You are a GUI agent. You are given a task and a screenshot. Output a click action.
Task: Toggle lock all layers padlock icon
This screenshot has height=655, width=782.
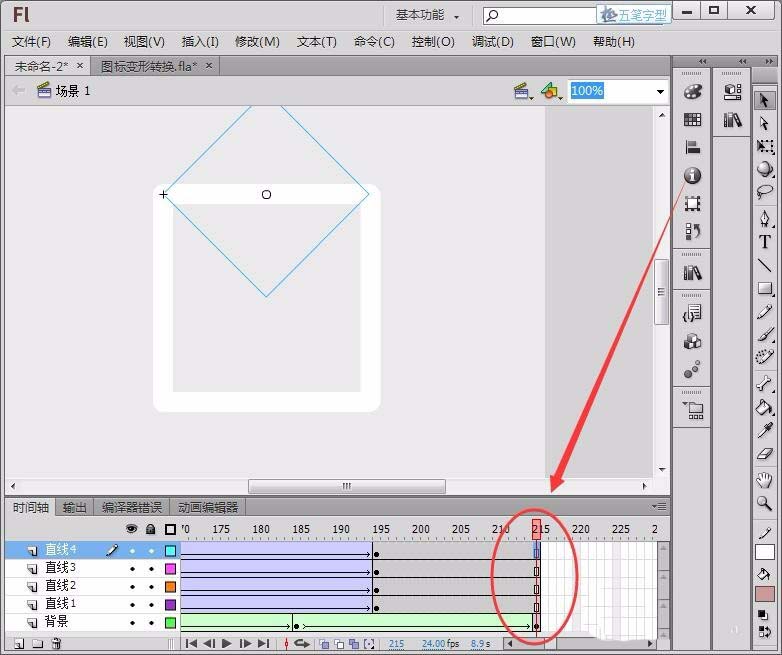pyautogui.click(x=151, y=529)
